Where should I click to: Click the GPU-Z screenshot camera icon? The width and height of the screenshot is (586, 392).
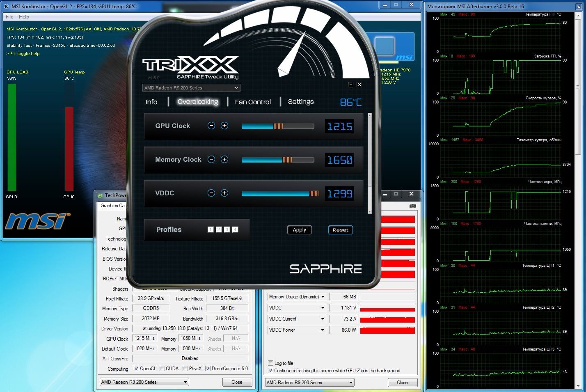click(412, 206)
